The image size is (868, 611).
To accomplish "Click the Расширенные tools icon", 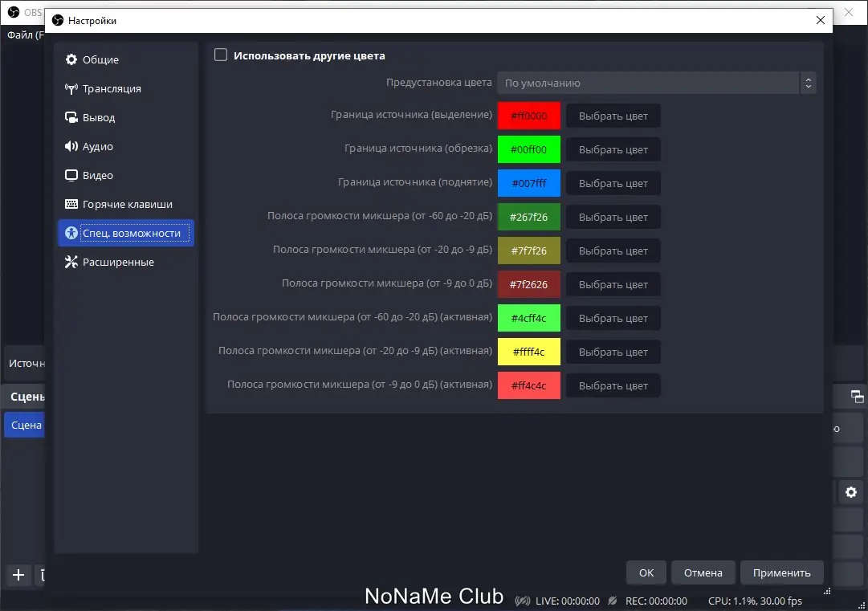I will pos(71,262).
